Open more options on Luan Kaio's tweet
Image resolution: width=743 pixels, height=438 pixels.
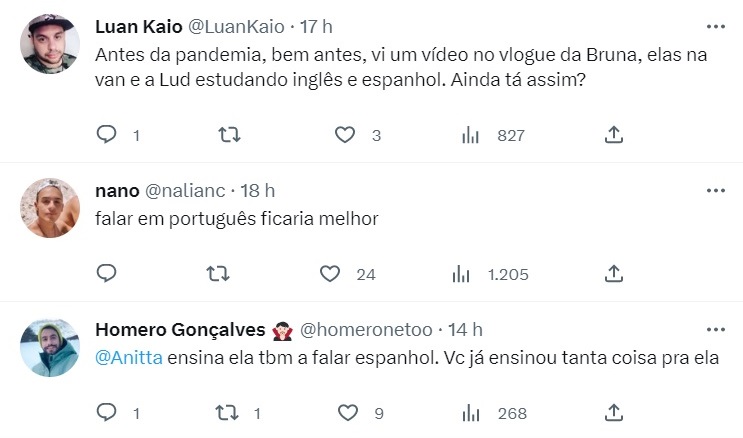tap(715, 27)
